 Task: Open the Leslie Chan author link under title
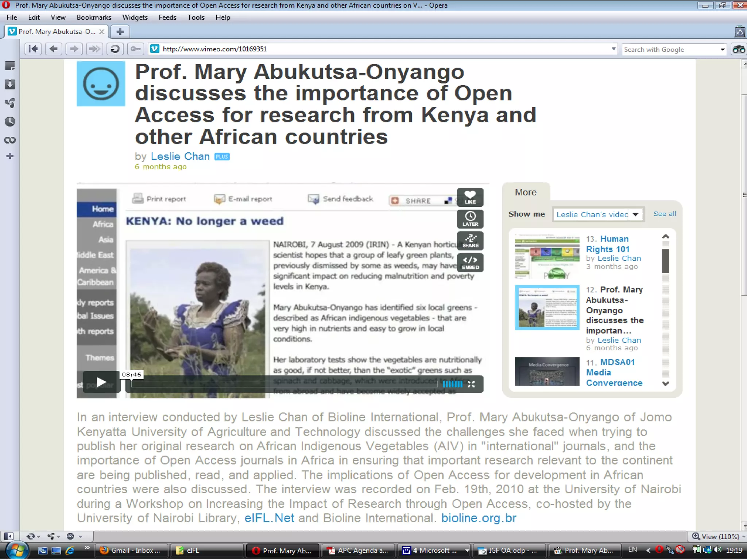click(180, 156)
